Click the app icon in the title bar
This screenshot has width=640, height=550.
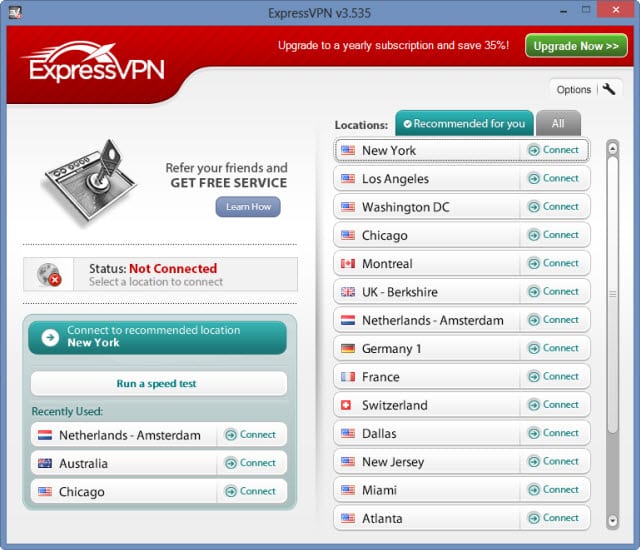point(15,13)
